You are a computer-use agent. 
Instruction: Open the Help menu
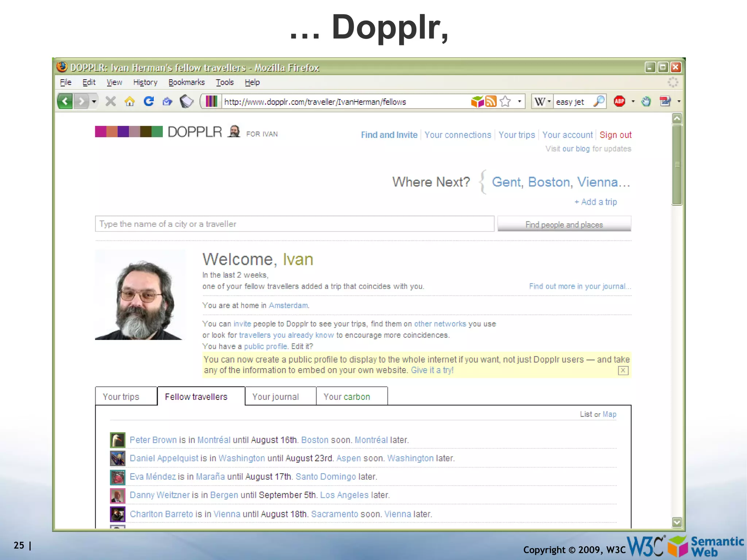click(252, 82)
